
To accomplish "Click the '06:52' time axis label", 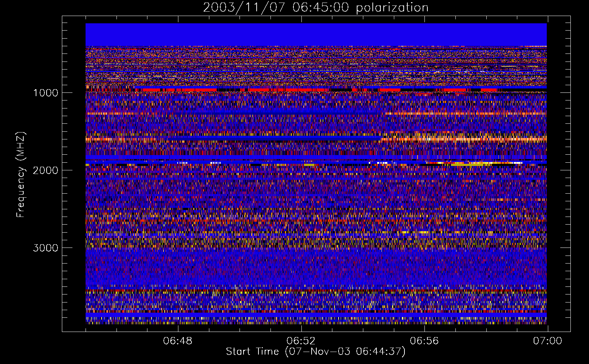I will coord(301,341).
